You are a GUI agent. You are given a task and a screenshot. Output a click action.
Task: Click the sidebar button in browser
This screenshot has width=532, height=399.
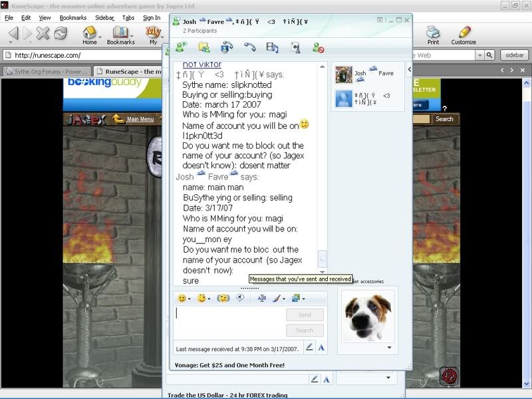[514, 55]
